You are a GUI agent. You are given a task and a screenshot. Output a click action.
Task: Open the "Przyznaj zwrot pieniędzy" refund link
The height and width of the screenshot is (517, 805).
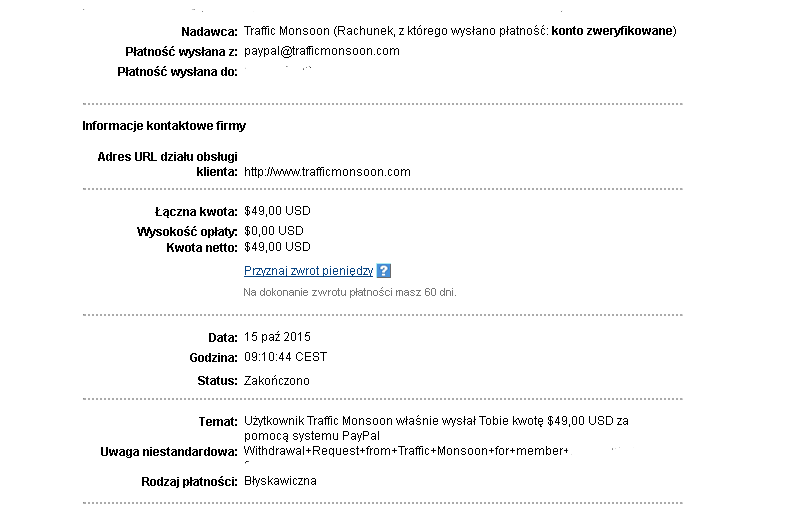(x=308, y=271)
